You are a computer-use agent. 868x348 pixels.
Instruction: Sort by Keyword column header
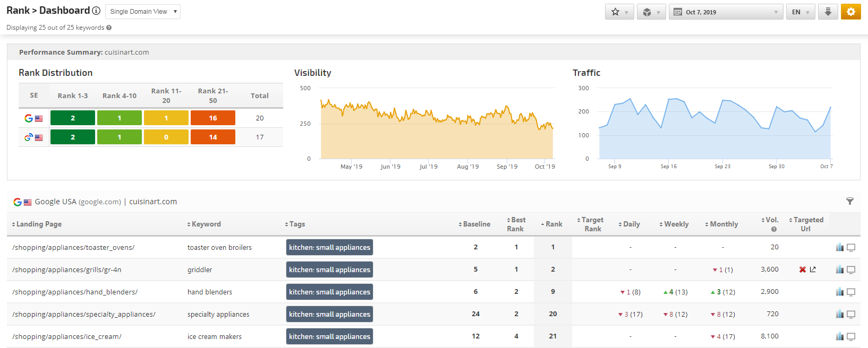tap(204, 224)
